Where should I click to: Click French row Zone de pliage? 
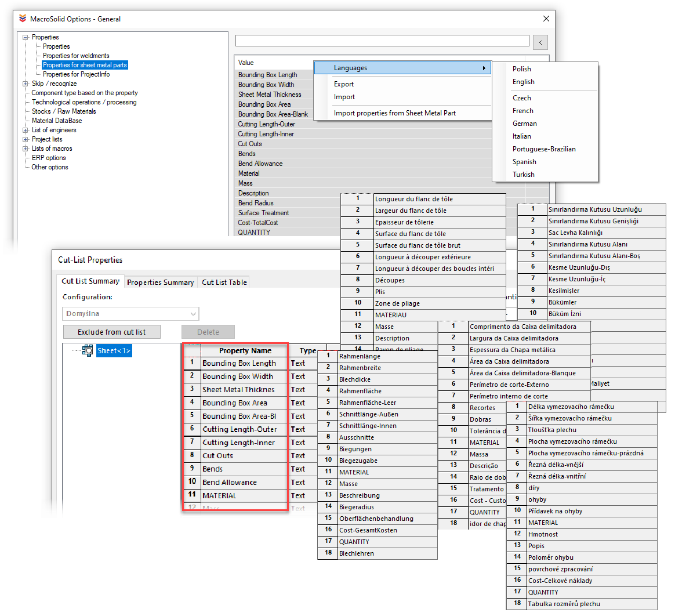[x=440, y=303]
